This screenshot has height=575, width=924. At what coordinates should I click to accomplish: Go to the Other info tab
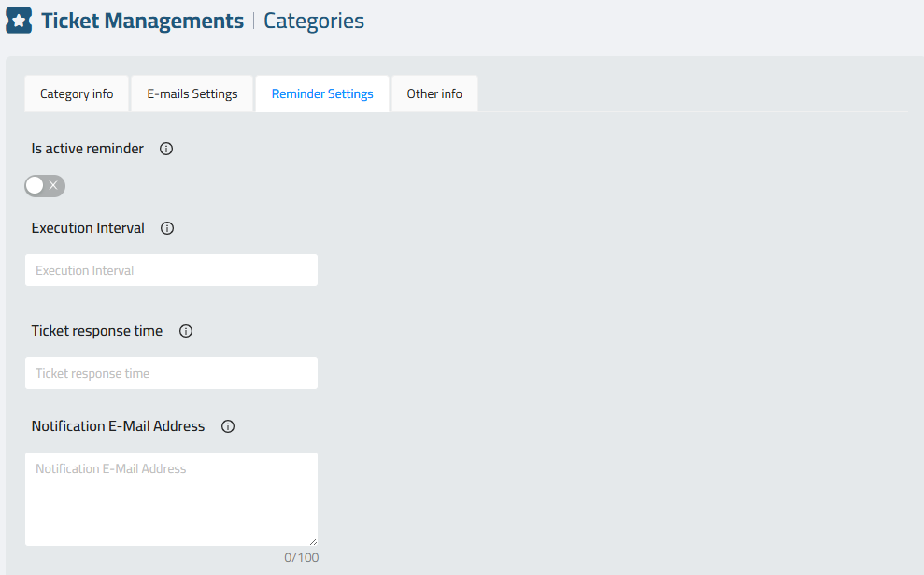tap(434, 93)
